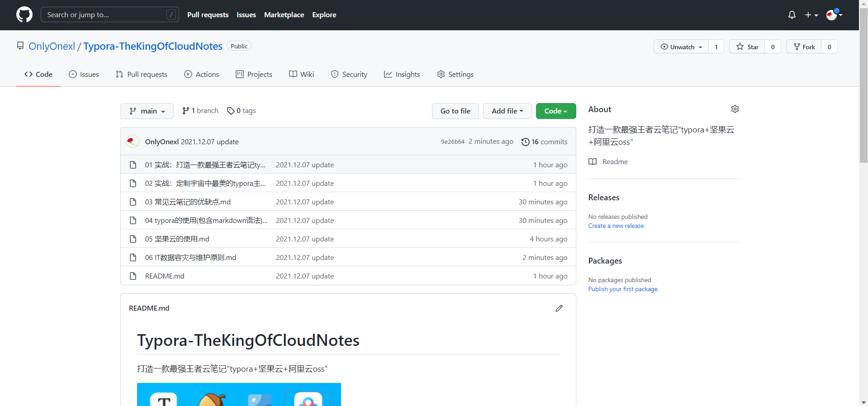Open the user avatar menu
The image size is (868, 406).
pyautogui.click(x=834, y=15)
